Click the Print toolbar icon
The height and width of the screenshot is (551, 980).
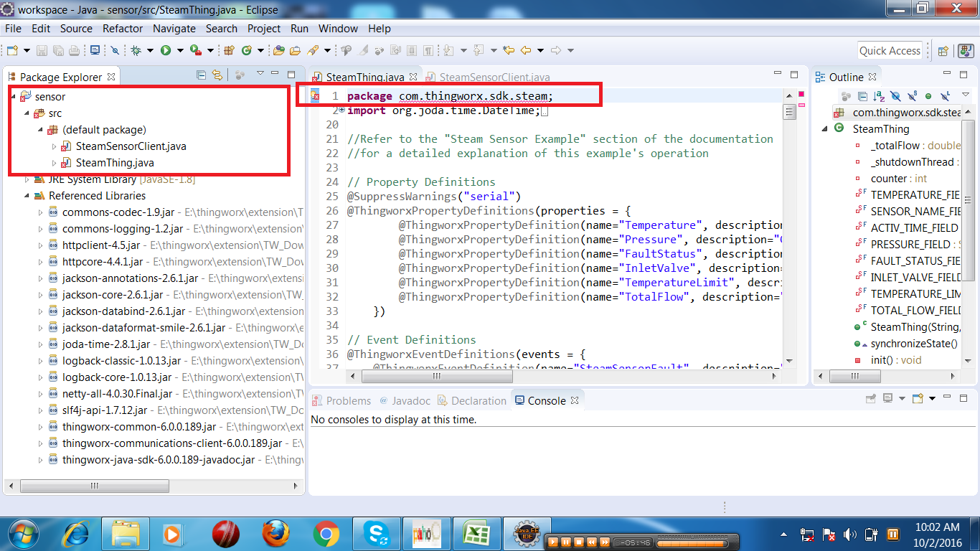tap(74, 50)
